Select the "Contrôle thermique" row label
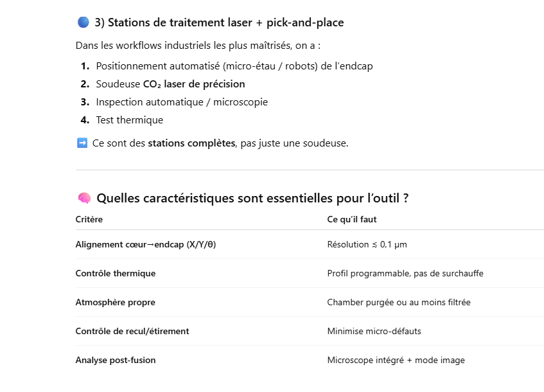Screen dimensions: 544x392 (x=116, y=273)
